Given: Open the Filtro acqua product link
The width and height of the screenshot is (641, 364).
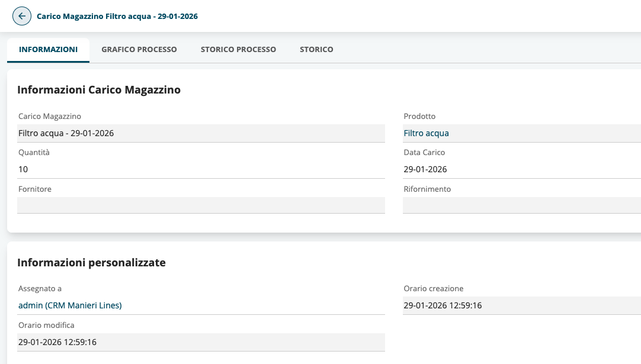Looking at the screenshot, I should point(427,133).
